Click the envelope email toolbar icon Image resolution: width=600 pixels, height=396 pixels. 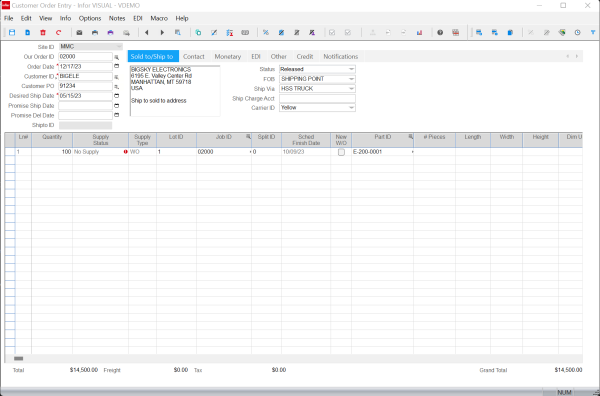pos(79,33)
